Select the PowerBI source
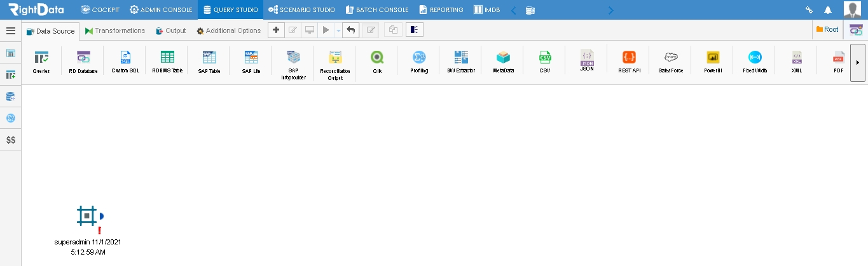Viewport: 868px width, 266px height. [x=713, y=62]
